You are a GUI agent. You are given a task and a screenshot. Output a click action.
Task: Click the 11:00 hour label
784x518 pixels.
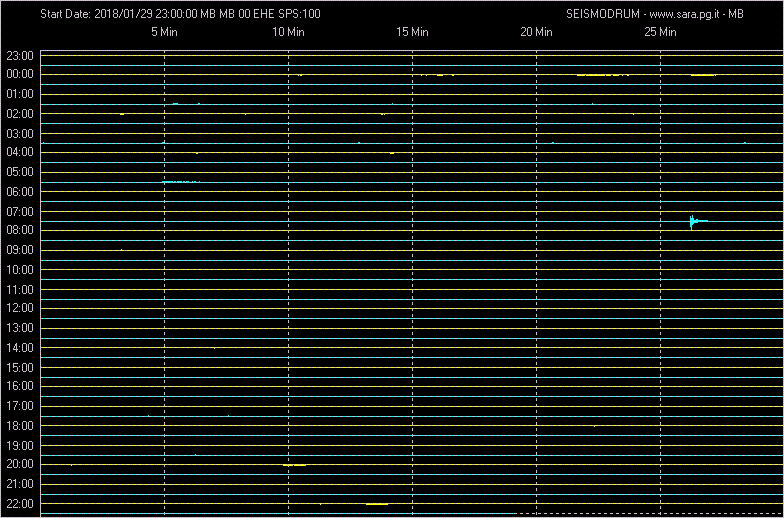coord(20,290)
